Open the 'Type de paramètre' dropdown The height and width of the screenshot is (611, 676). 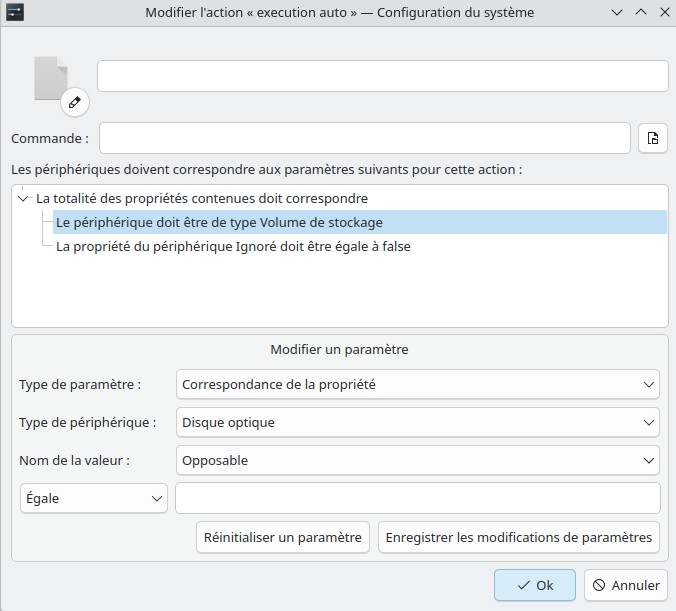click(417, 384)
